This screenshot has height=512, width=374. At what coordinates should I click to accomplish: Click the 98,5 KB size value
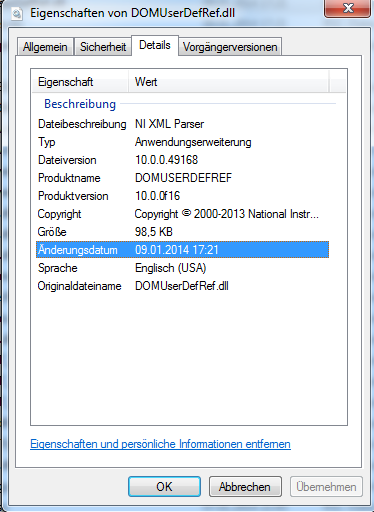coord(154,232)
